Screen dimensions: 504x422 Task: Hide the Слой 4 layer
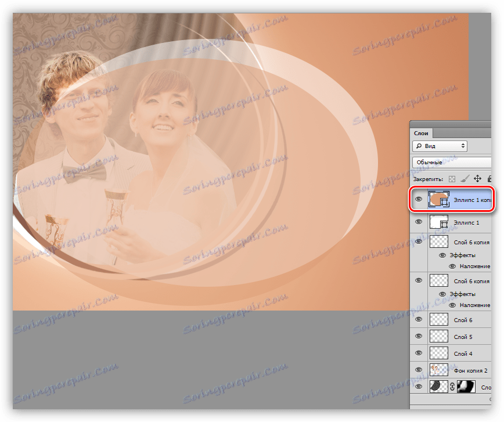(x=419, y=353)
